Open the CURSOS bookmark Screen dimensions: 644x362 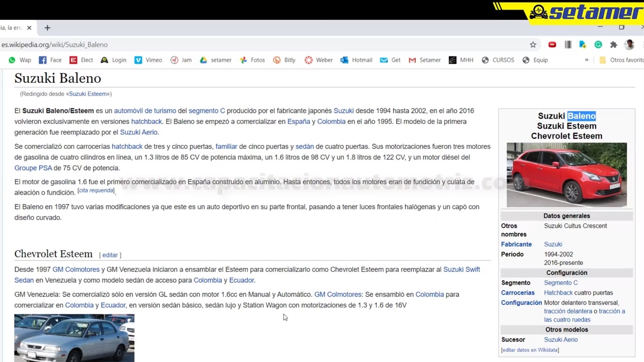point(498,60)
